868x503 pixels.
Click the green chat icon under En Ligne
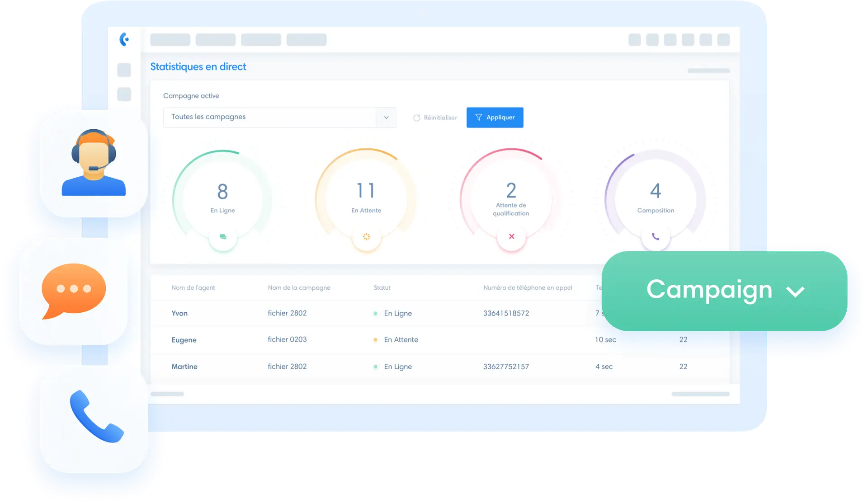click(223, 237)
